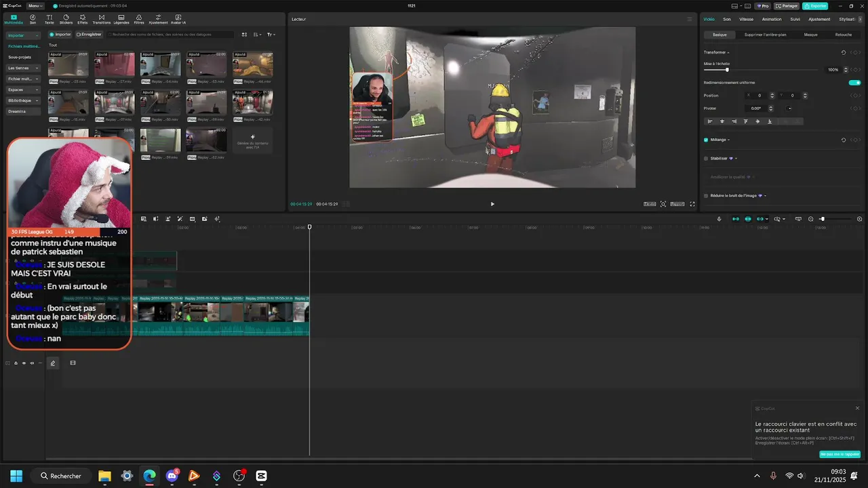This screenshot has height=488, width=868.
Task: Open Microsoft Edge from taskbar
Action: (149, 476)
